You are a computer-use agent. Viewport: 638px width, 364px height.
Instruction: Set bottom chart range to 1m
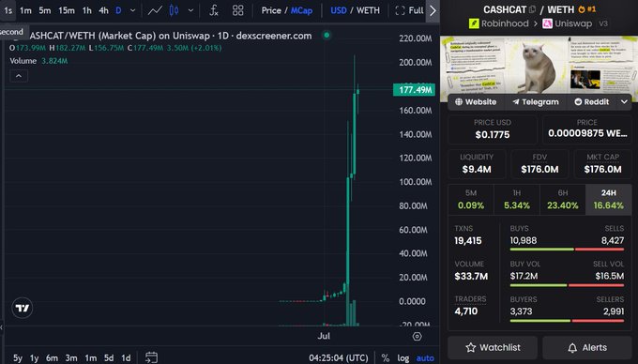pos(90,357)
